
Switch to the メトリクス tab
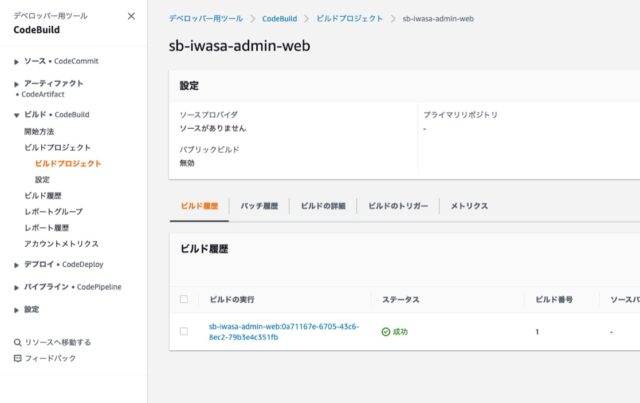point(469,206)
